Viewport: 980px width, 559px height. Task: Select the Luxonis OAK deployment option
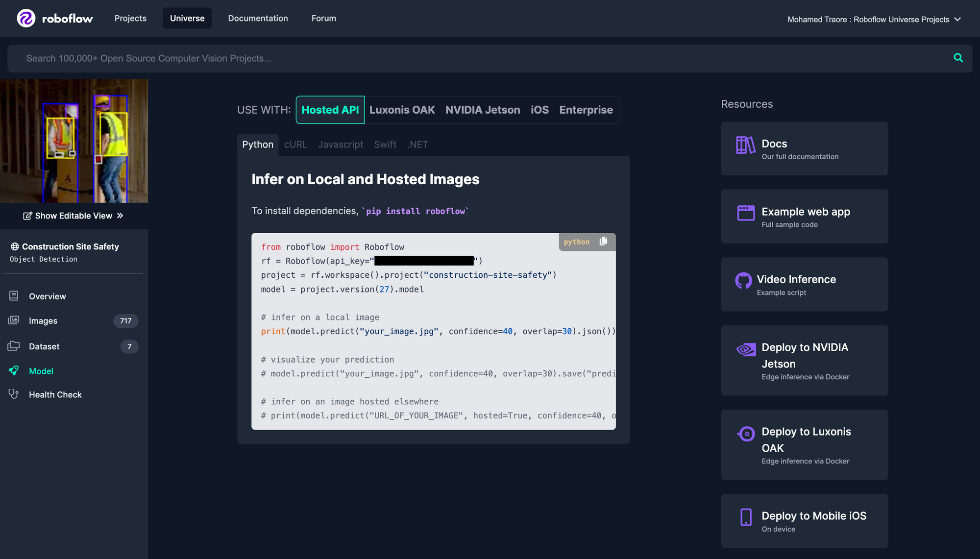(x=402, y=110)
